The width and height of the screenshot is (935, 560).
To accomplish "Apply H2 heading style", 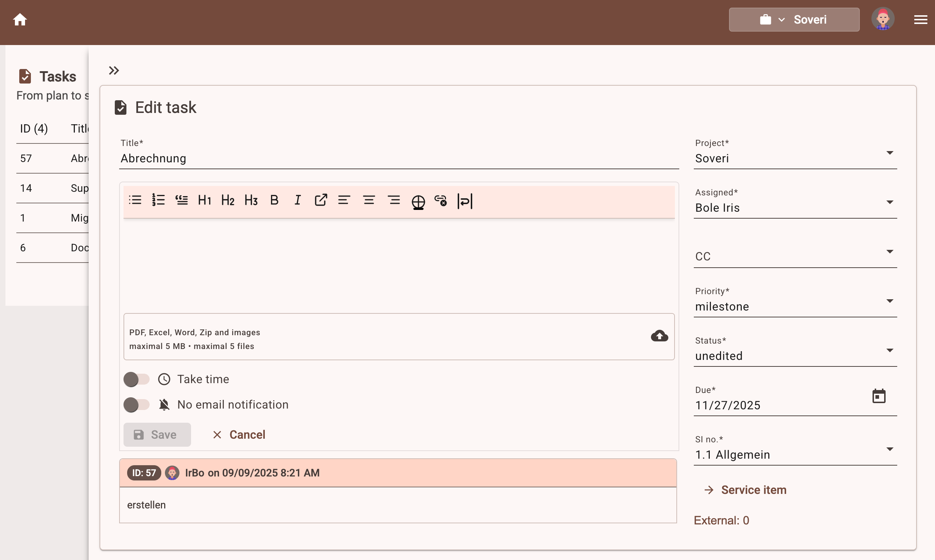I will coord(228,200).
